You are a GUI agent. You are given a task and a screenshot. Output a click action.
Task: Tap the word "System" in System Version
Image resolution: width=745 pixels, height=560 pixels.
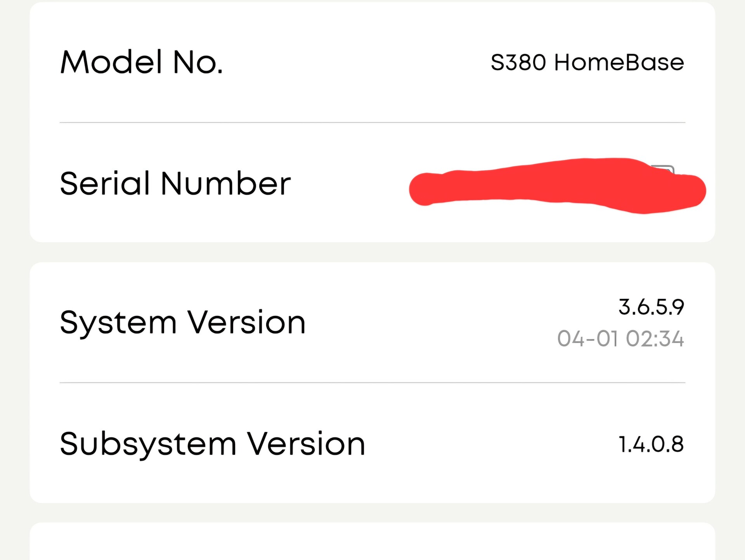118,322
